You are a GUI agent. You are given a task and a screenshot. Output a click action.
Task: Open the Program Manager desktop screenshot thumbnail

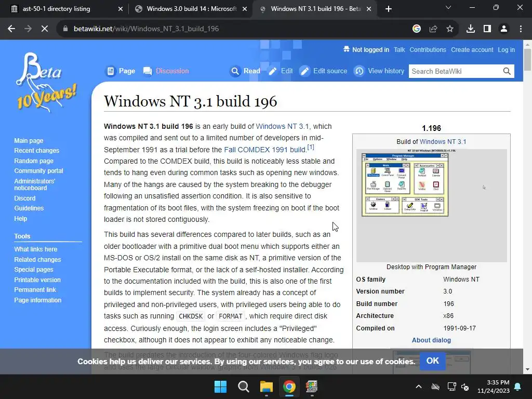coord(432,206)
